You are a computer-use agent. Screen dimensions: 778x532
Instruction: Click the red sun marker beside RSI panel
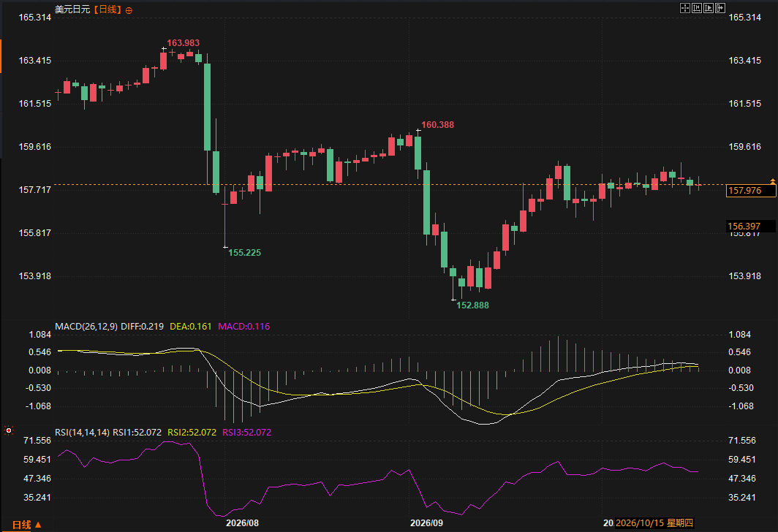[9, 430]
